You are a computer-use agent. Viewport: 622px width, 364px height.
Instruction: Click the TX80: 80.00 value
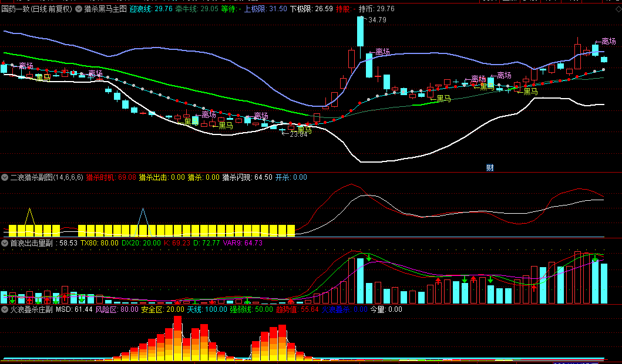point(99,243)
